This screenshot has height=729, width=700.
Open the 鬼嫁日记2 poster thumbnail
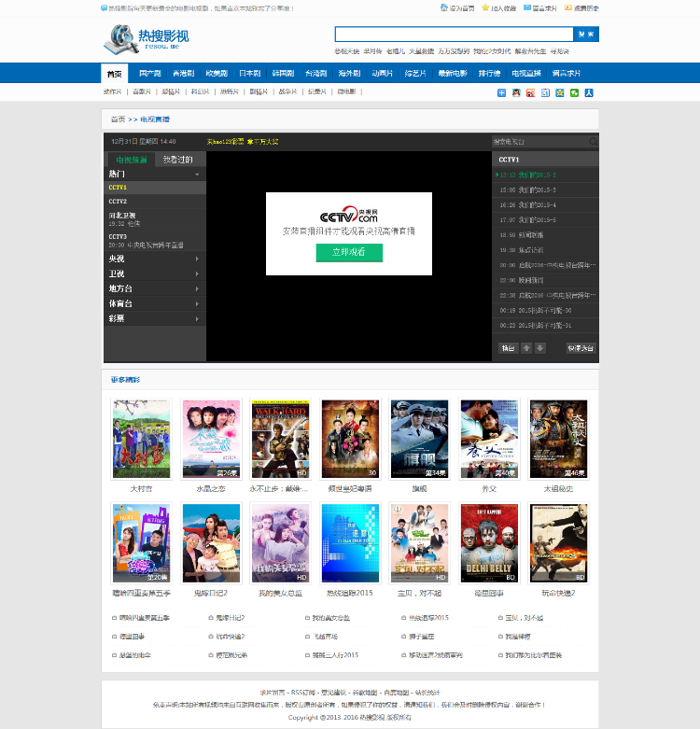[x=211, y=543]
